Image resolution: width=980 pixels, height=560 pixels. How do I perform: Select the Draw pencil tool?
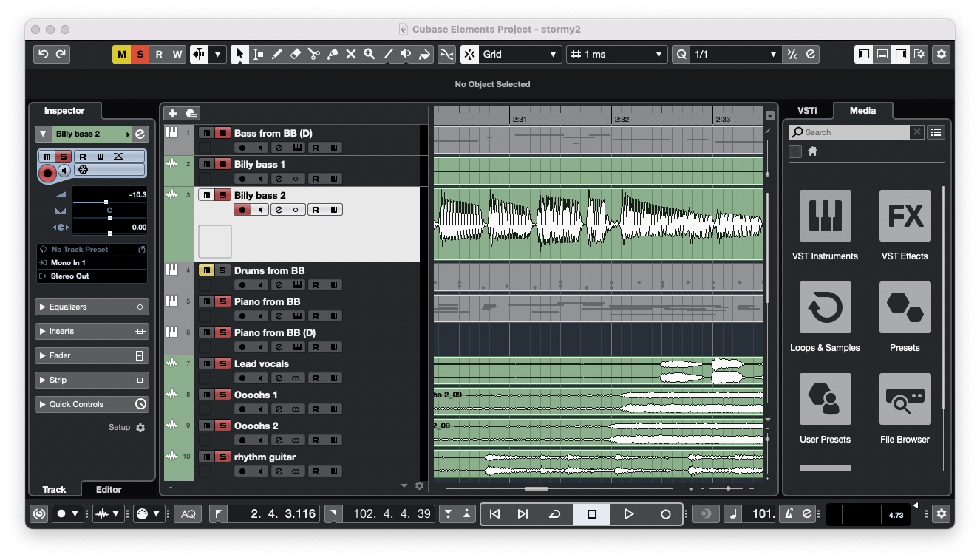coord(276,55)
